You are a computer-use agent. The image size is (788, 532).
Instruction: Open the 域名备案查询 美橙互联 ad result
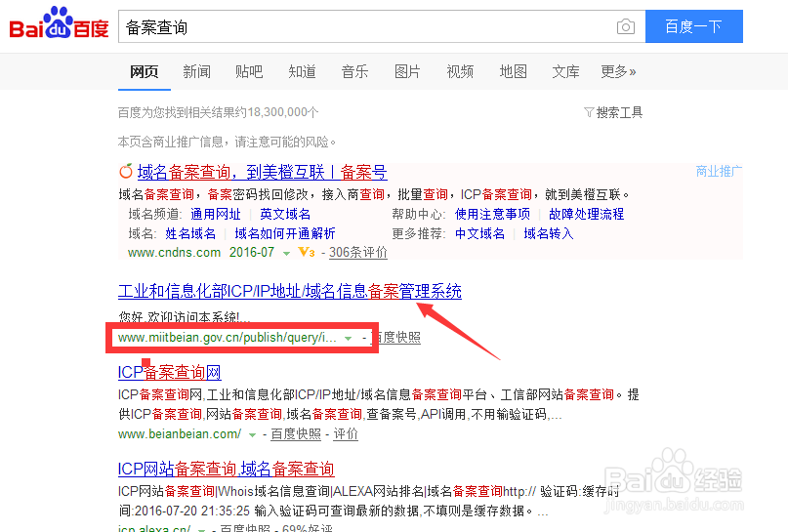[262, 173]
